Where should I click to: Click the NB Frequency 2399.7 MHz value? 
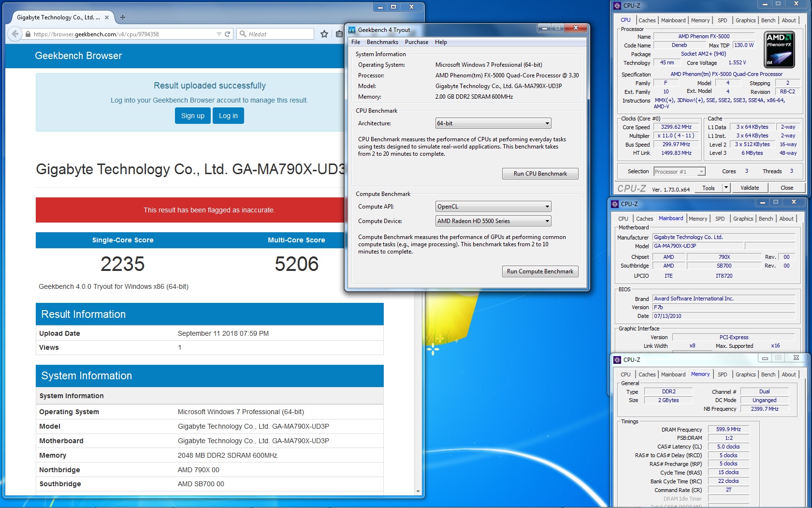pos(765,409)
